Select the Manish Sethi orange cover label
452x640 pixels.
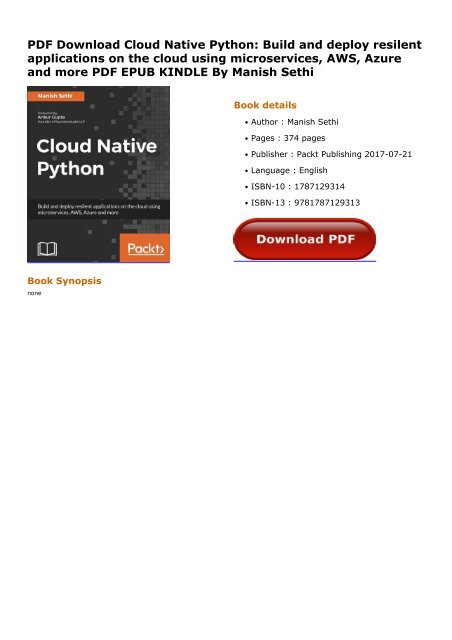click(56, 96)
